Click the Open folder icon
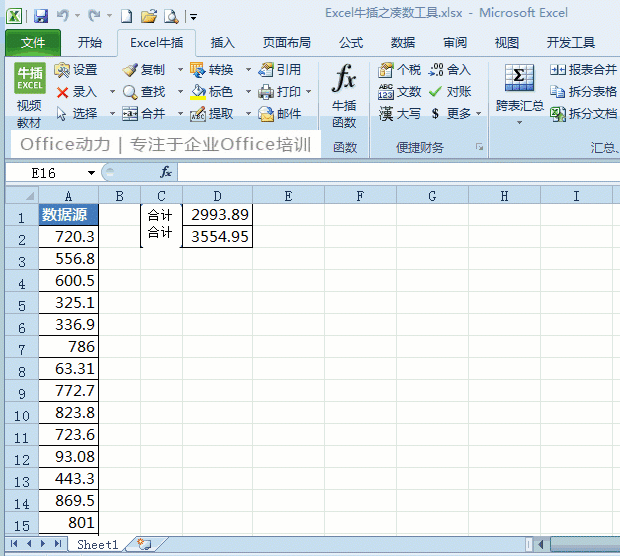The image size is (620, 556). (149, 16)
